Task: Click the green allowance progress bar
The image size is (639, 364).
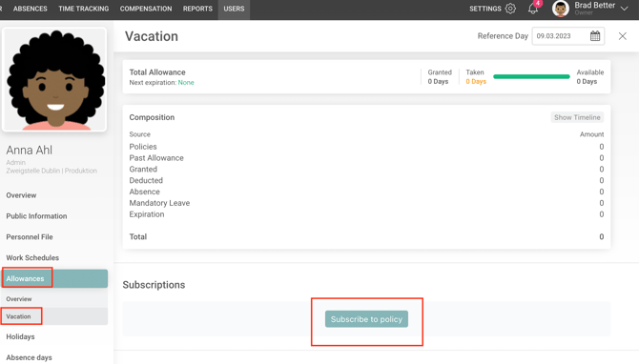Action: (x=531, y=76)
